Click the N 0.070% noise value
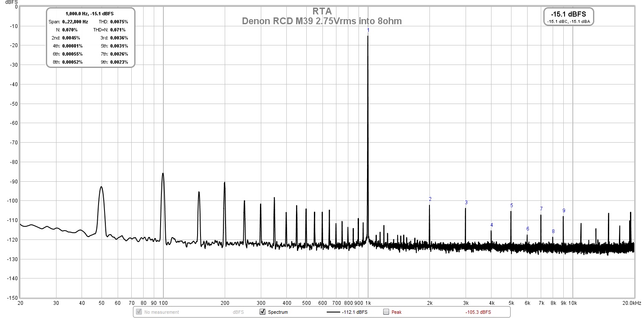Screen dimensions: 644x318 coord(69,30)
